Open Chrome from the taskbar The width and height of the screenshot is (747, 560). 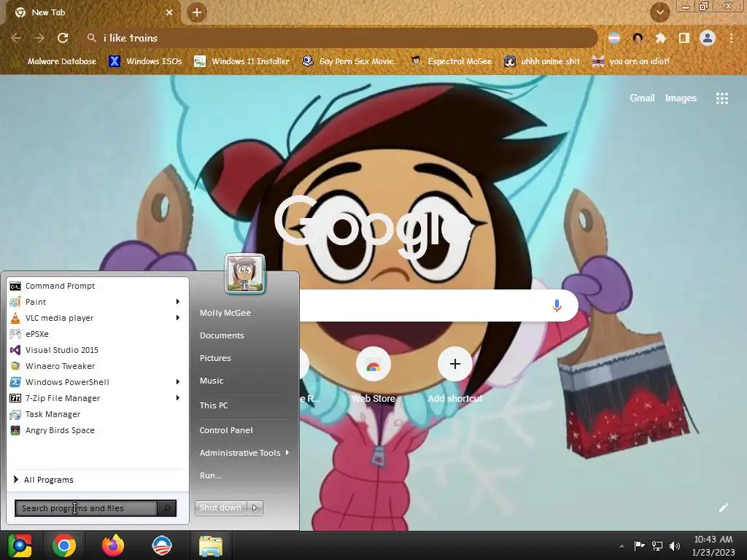pyautogui.click(x=64, y=545)
